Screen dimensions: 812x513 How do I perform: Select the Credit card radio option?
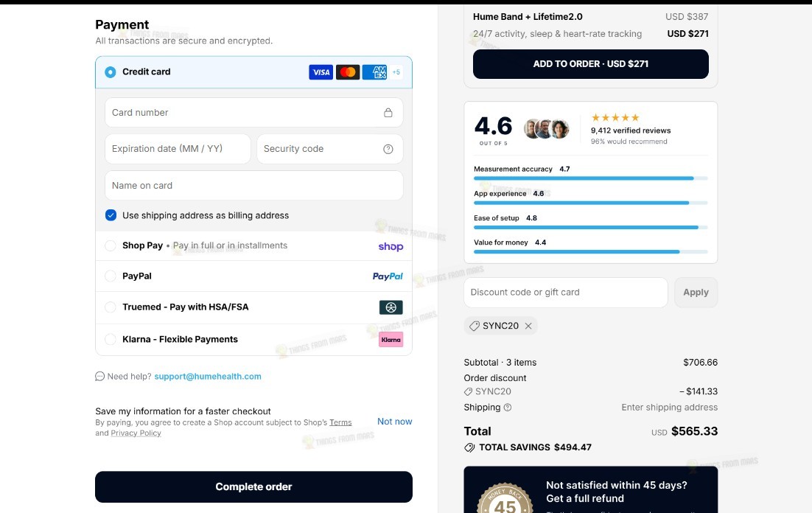(x=111, y=72)
